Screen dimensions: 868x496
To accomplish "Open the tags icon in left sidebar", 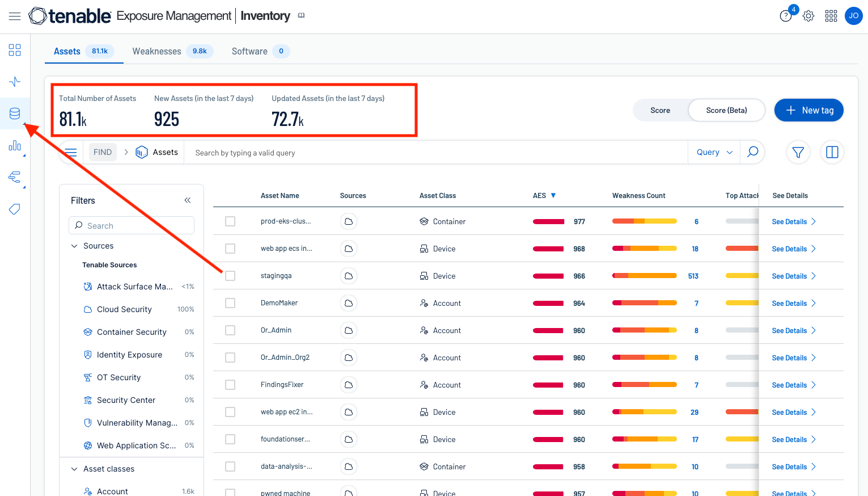I will 15,209.
